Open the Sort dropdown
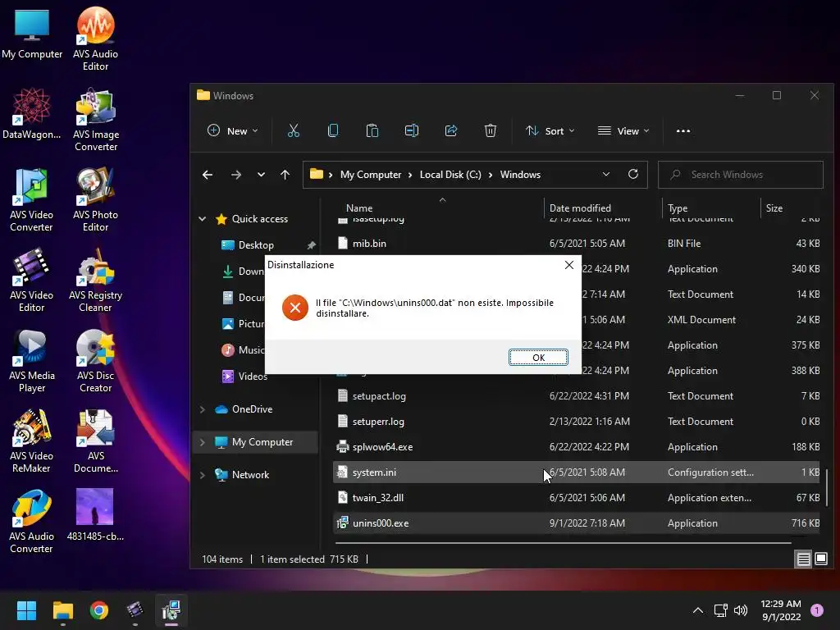 pos(550,130)
